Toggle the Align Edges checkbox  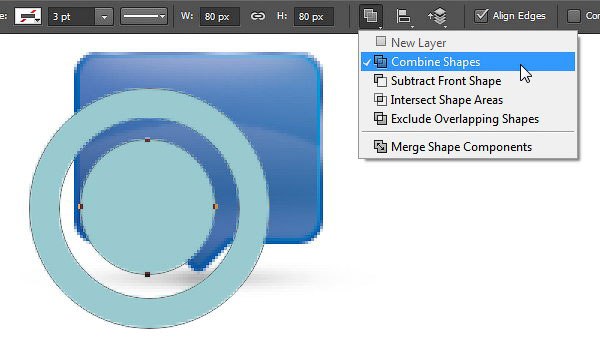tap(481, 16)
